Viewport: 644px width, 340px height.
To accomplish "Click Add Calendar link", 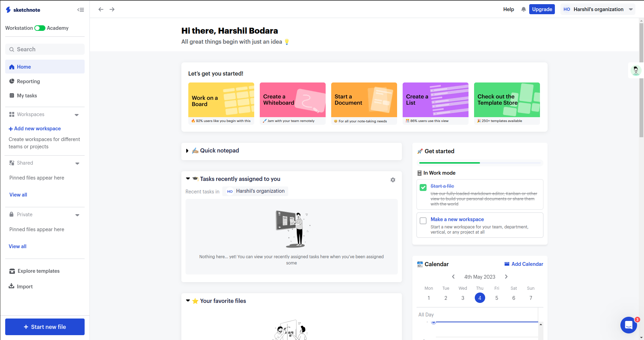I will (524, 264).
